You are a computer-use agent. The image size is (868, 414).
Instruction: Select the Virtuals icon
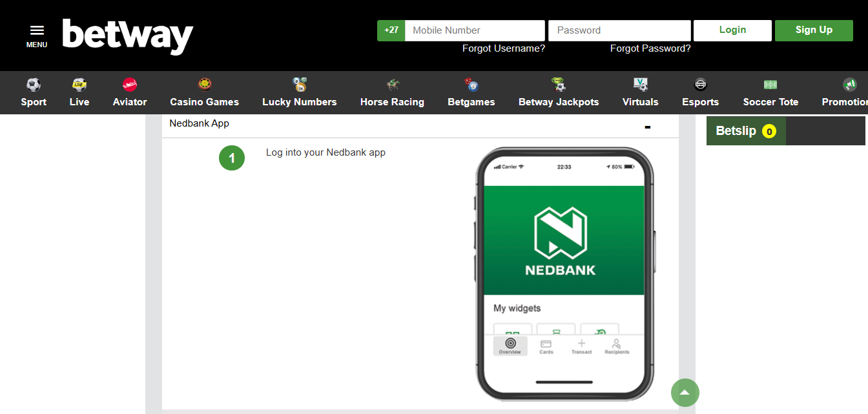coord(639,84)
